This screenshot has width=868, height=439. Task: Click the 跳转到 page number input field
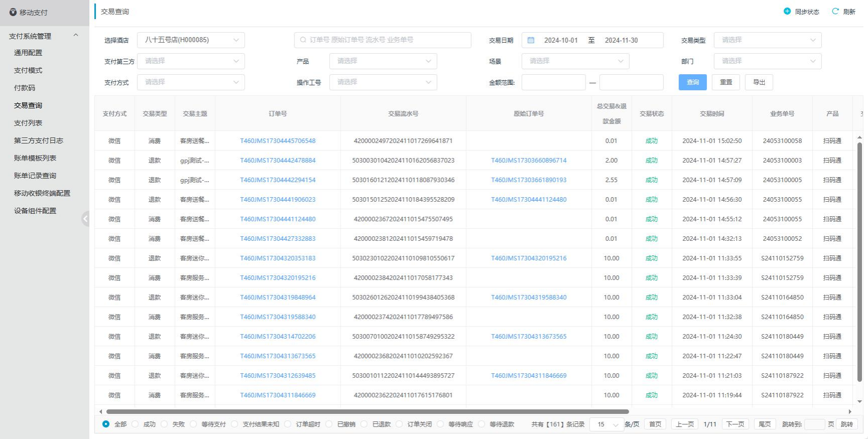coord(814,424)
